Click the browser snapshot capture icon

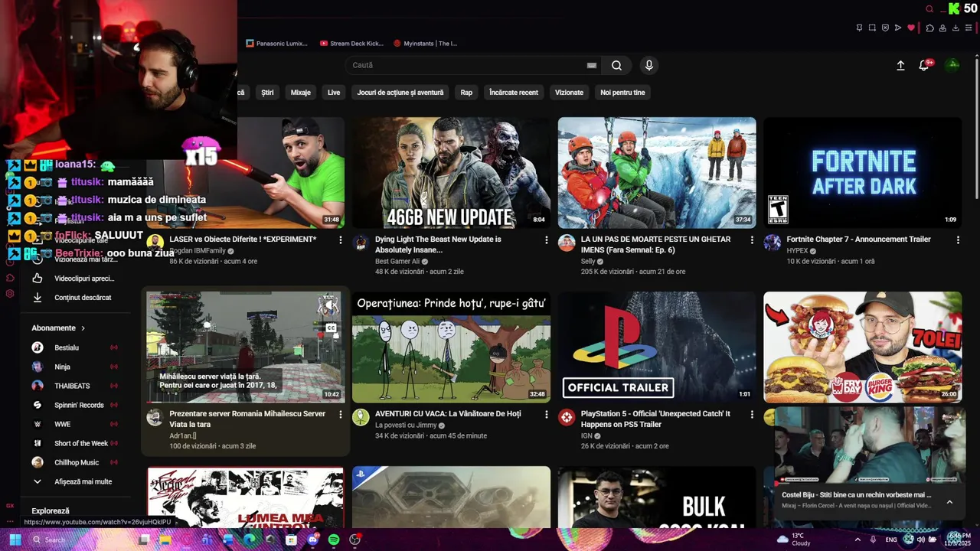point(872,28)
